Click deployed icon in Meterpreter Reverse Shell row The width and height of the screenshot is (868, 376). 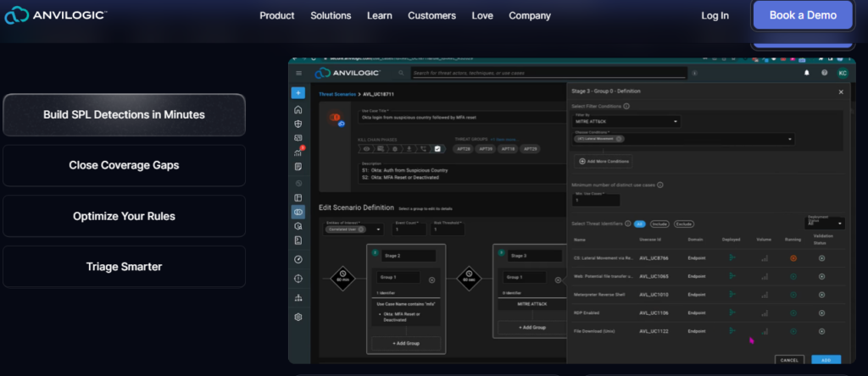[732, 294]
